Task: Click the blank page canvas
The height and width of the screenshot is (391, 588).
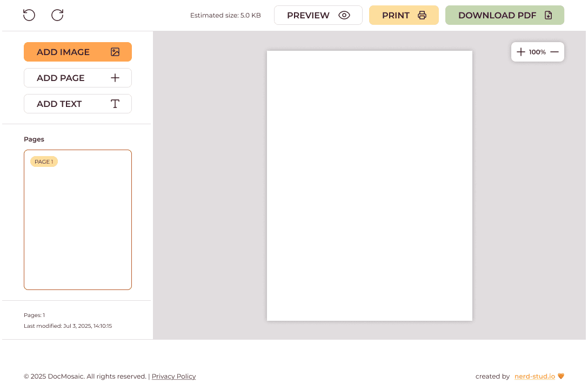Action: (x=369, y=186)
